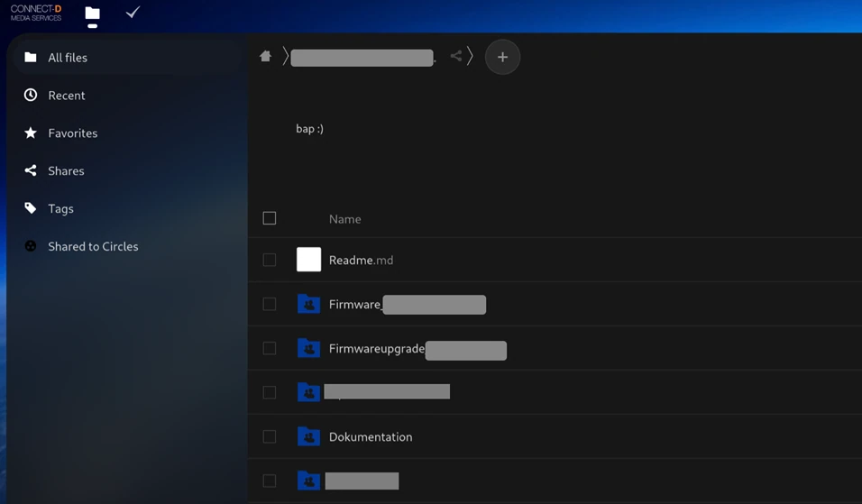862x504 pixels.
Task: Open the Readme.md file
Action: 361,260
